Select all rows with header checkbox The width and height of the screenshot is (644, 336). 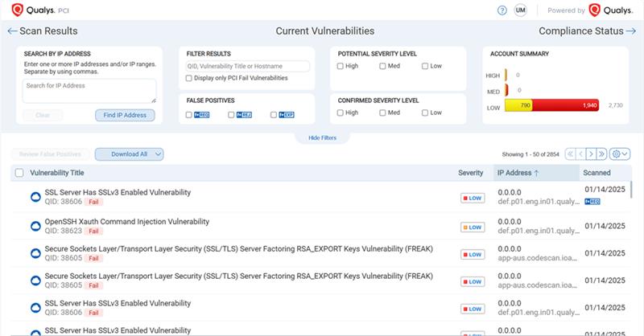[x=19, y=173]
